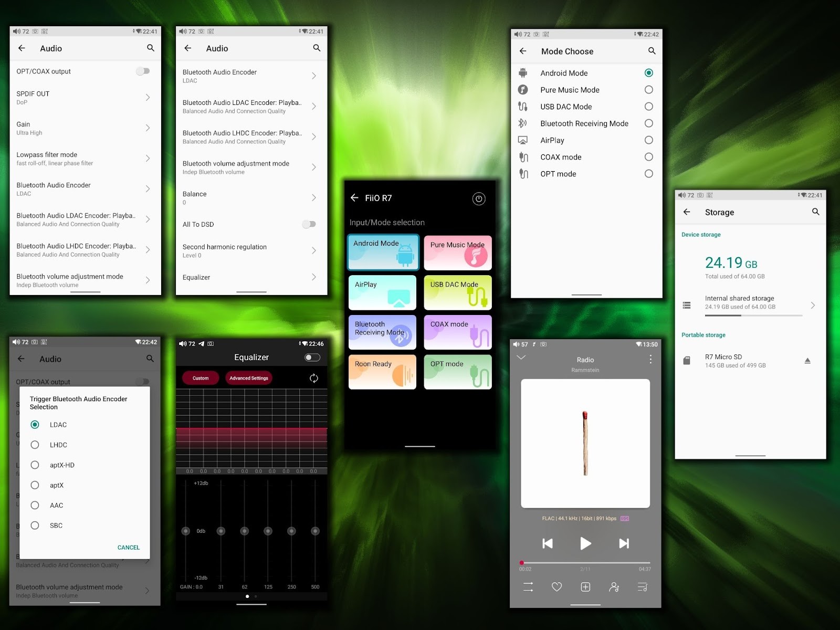The height and width of the screenshot is (630, 840).
Task: Enable the OPT/COAX output toggle
Action: 143,71
